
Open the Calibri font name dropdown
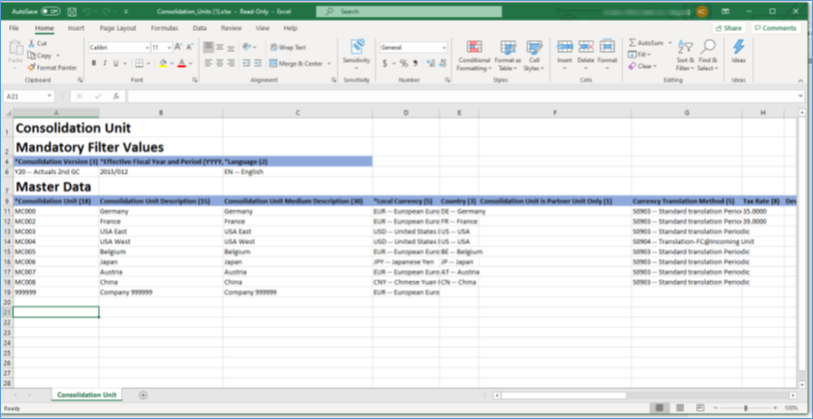pos(116,47)
